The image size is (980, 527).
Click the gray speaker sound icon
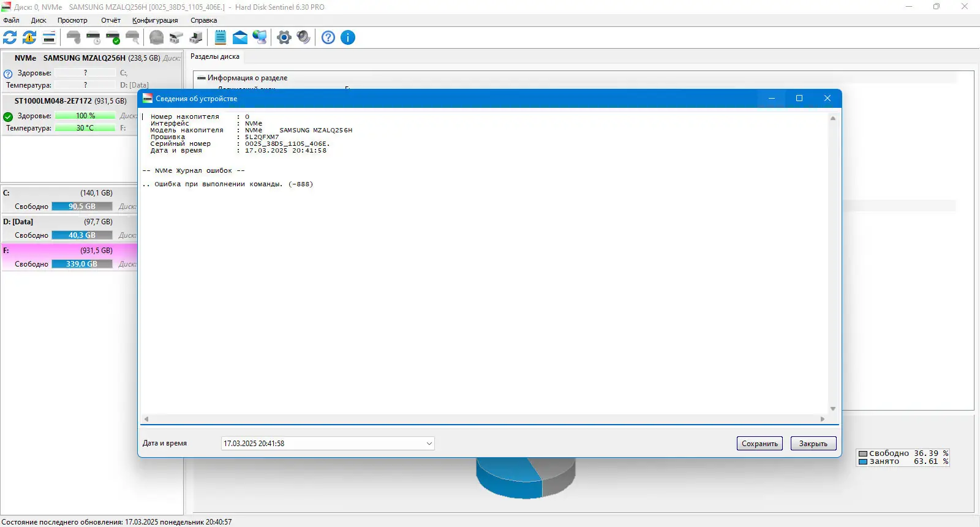click(303, 37)
